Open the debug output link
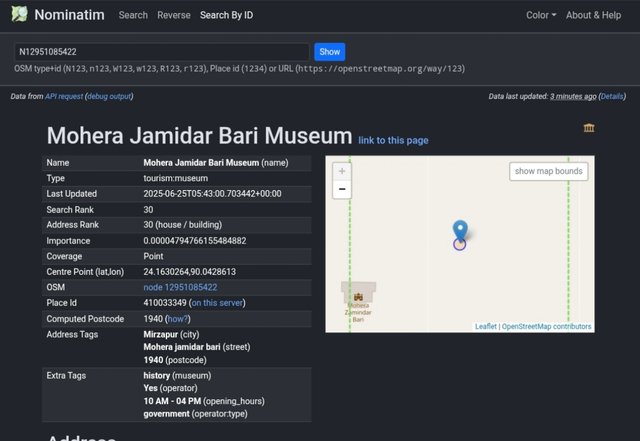 (109, 96)
